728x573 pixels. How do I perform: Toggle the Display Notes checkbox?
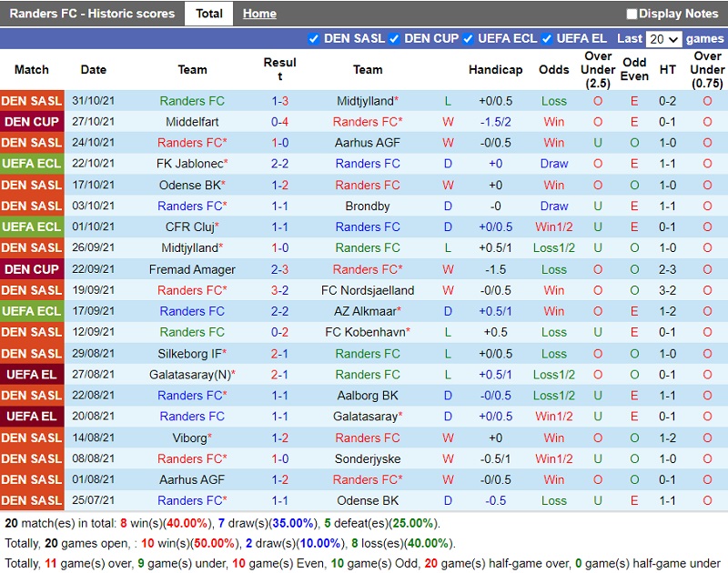coord(632,14)
